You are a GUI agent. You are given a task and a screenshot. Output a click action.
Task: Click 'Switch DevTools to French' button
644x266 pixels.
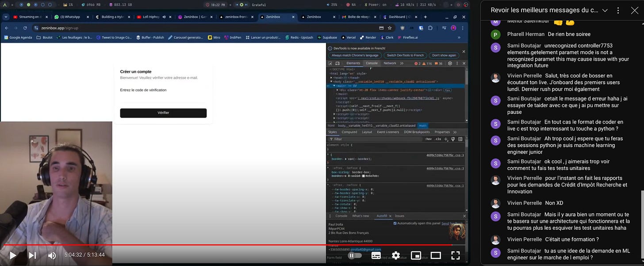tap(405, 55)
